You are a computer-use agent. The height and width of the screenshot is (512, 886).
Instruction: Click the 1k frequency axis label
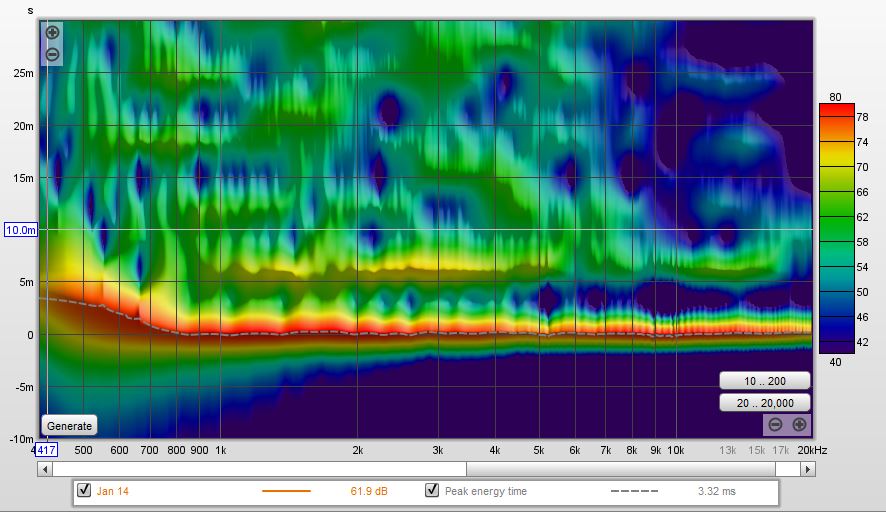tap(221, 450)
